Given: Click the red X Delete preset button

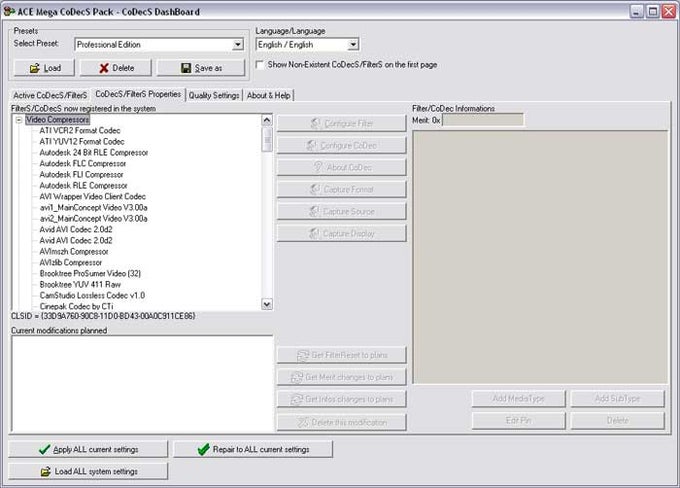Looking at the screenshot, I should (116, 68).
